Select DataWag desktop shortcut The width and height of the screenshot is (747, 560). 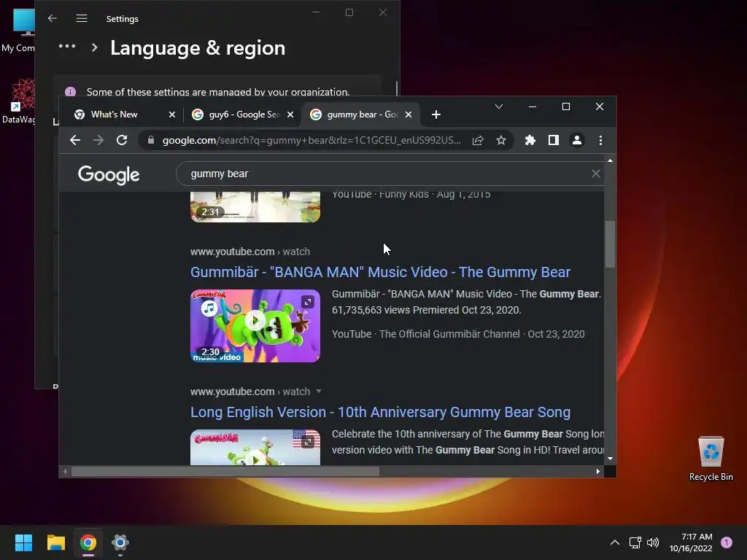coord(18,102)
